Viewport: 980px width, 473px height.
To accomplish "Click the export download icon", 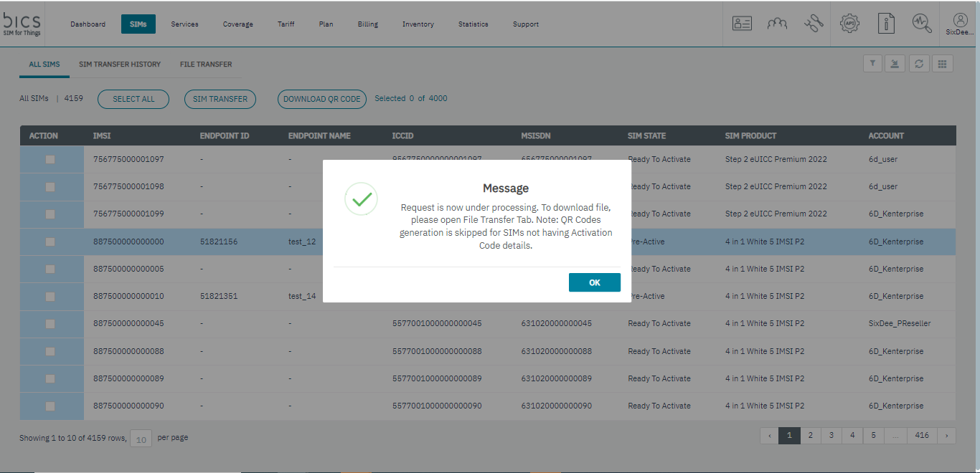I will point(895,64).
